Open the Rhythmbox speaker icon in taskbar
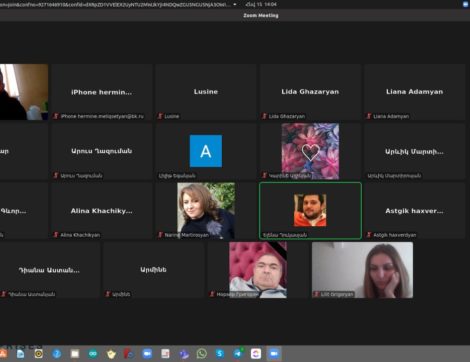470x362 pixels. coord(39,353)
